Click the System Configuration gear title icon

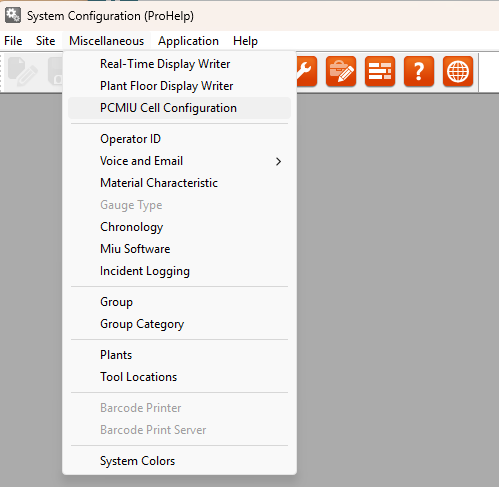click(13, 15)
